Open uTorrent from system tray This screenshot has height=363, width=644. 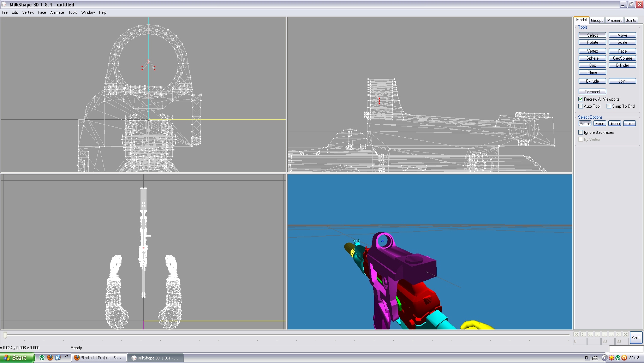click(x=618, y=358)
